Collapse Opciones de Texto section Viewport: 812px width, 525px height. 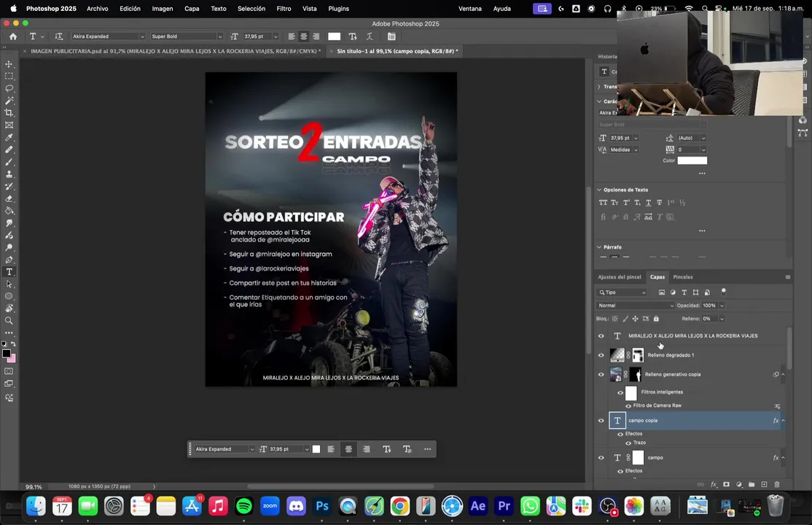599,190
